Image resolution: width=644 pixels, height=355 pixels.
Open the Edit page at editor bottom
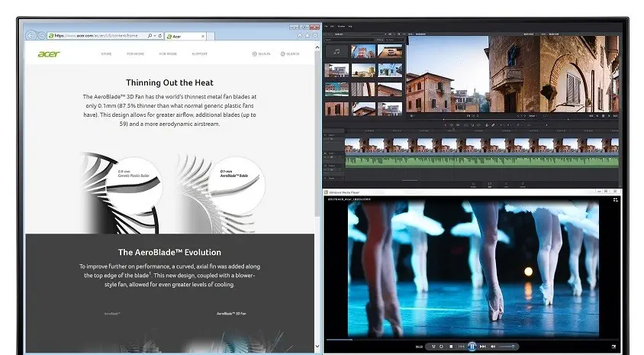pos(490,185)
